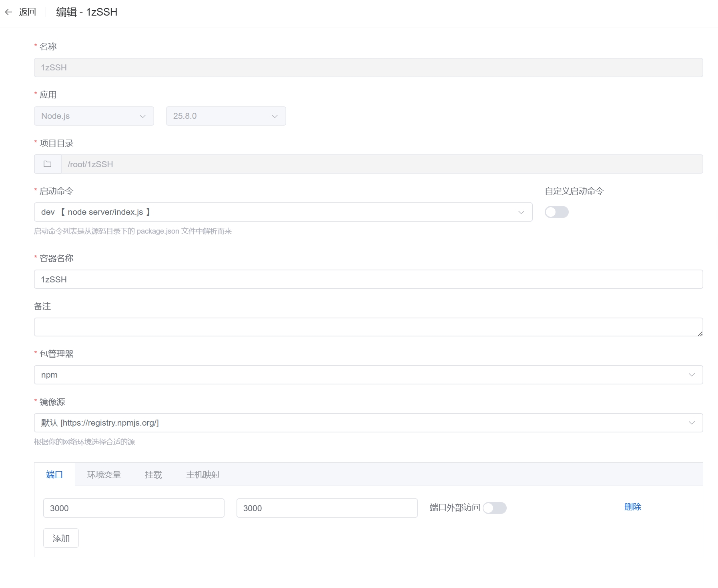The width and height of the screenshot is (718, 588).
Task: Click the 备注 remarks text area
Action: point(368,327)
